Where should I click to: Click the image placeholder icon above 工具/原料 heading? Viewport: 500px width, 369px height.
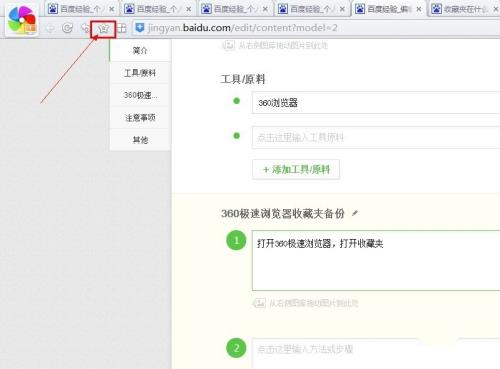pos(228,45)
